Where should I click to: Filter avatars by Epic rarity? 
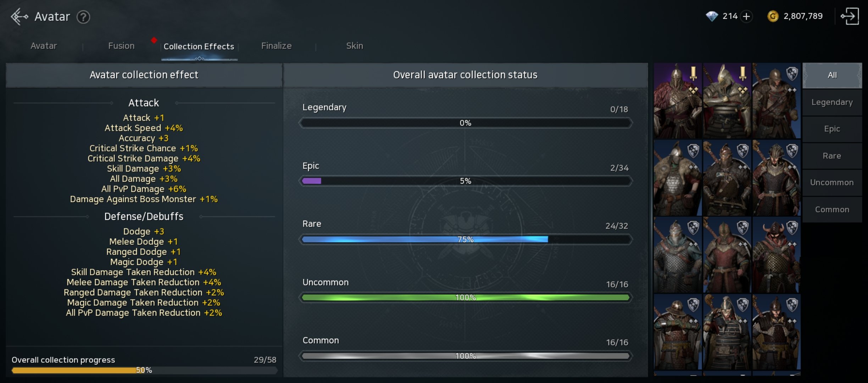[832, 129]
